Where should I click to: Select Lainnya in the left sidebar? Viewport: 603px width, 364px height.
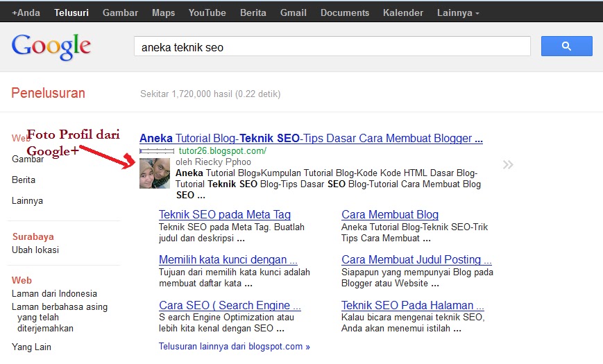pos(27,200)
